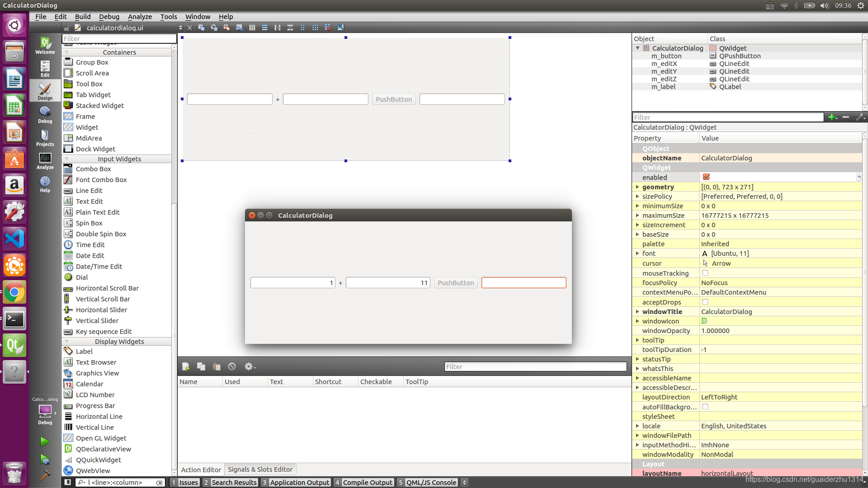Screen dimensions: 868x488
Task: Toggle the enabled checkbox for CalculatorDialog
Action: pos(706,177)
